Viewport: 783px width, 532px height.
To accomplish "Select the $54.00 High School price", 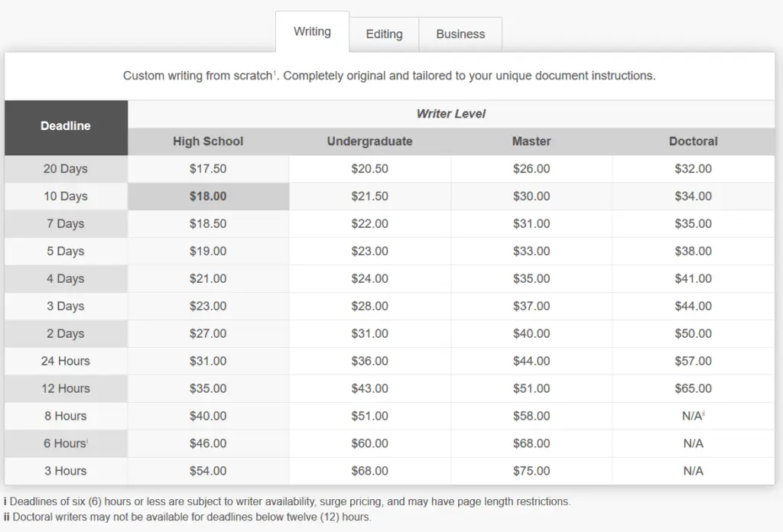I will click(207, 471).
